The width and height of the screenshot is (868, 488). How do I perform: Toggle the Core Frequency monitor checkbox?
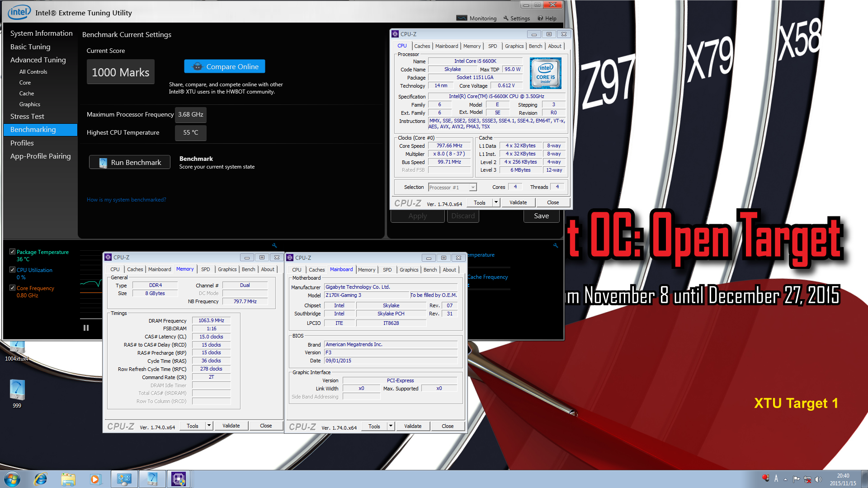coord(13,288)
